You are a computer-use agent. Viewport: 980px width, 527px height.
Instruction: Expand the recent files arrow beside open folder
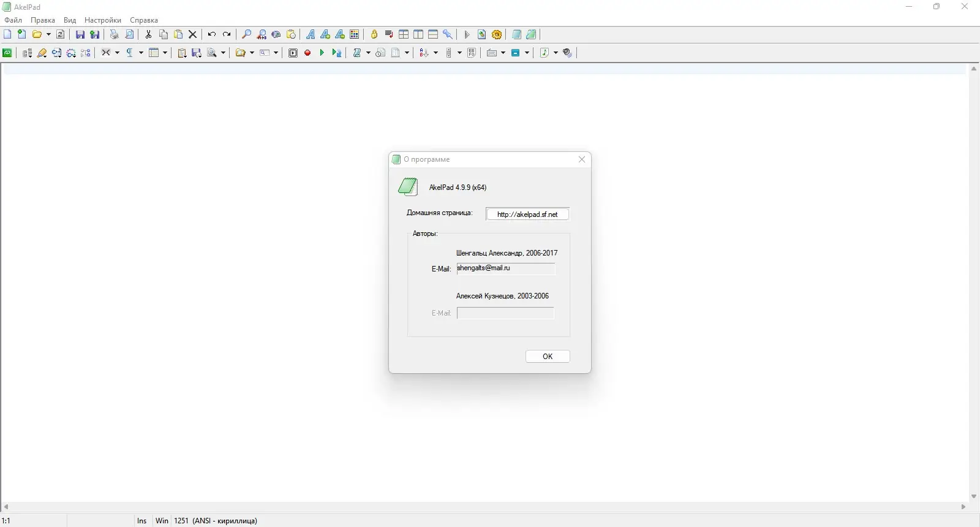(x=48, y=34)
